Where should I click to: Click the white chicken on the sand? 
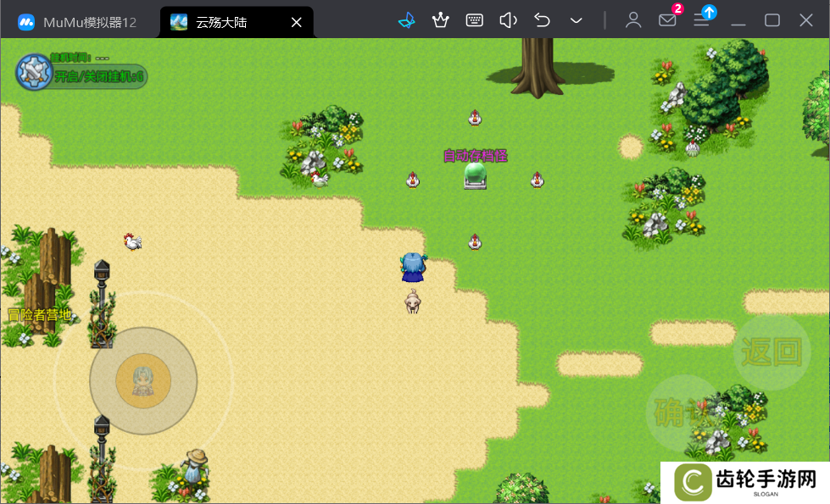click(132, 241)
